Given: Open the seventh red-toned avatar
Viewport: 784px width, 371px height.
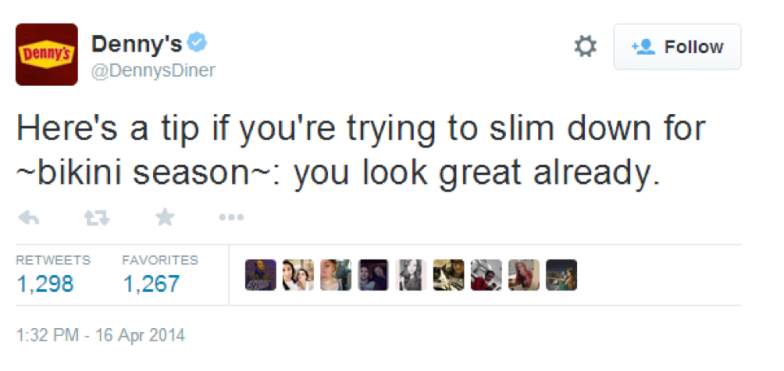Looking at the screenshot, I should tap(486, 274).
